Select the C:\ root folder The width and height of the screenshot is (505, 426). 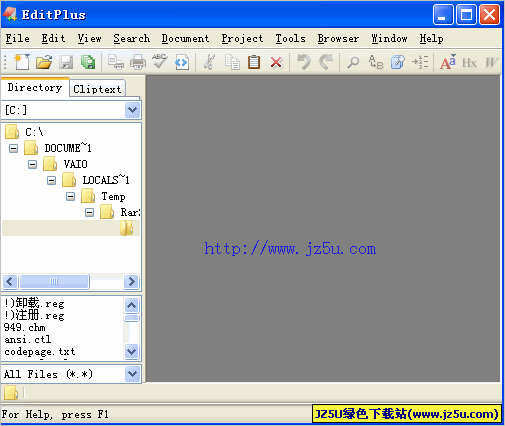(34, 132)
